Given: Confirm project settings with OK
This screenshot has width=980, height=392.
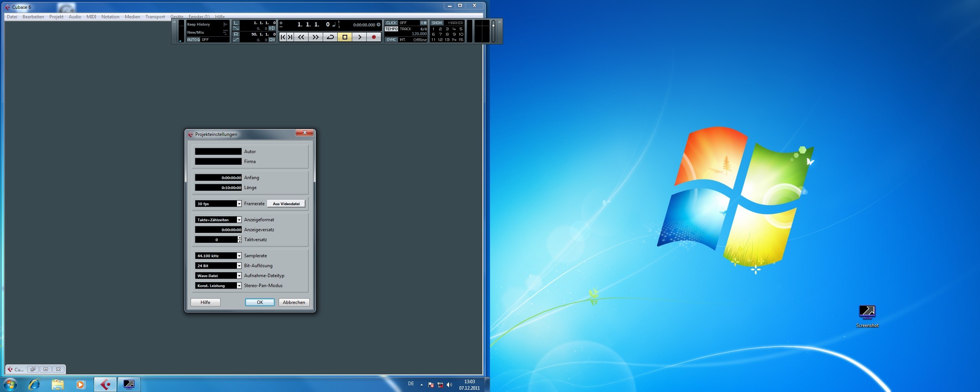Looking at the screenshot, I should pyautogui.click(x=260, y=302).
